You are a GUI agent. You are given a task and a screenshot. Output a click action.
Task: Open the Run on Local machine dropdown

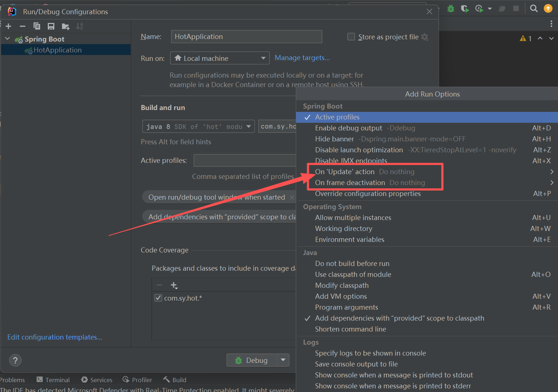[x=220, y=58]
